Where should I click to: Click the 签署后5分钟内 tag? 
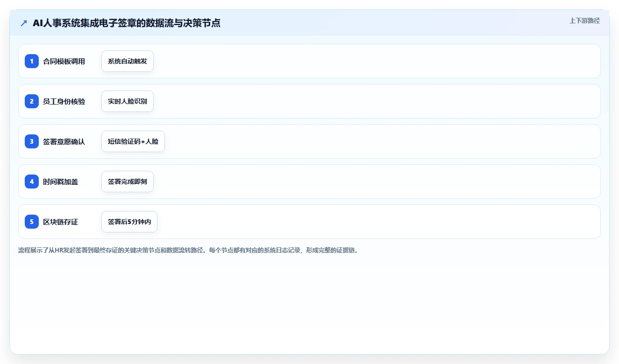pos(129,222)
